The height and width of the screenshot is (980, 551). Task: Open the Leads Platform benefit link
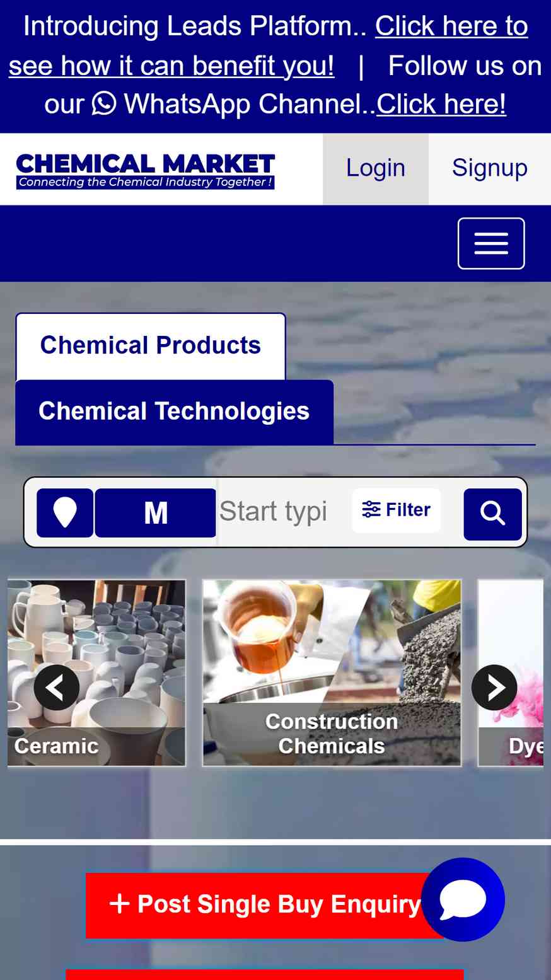click(x=269, y=46)
